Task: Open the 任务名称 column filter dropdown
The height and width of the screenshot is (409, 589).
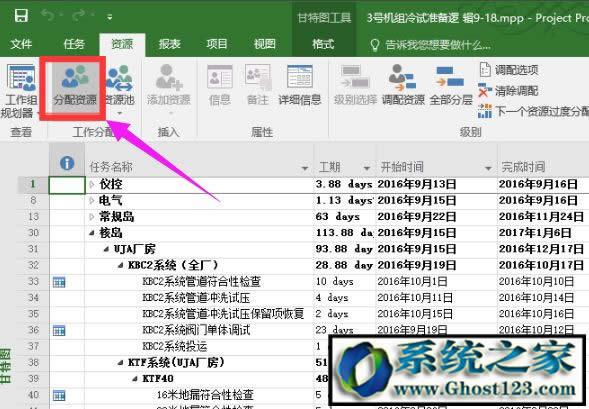Action: (305, 168)
